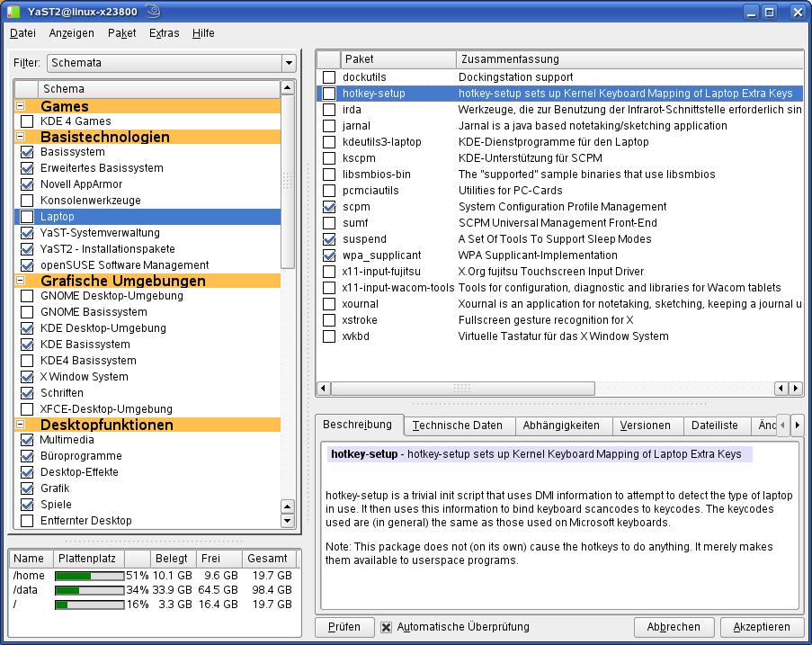812x645 pixels.
Task: Click the YaST2 window title bar icon
Action: 13,12
